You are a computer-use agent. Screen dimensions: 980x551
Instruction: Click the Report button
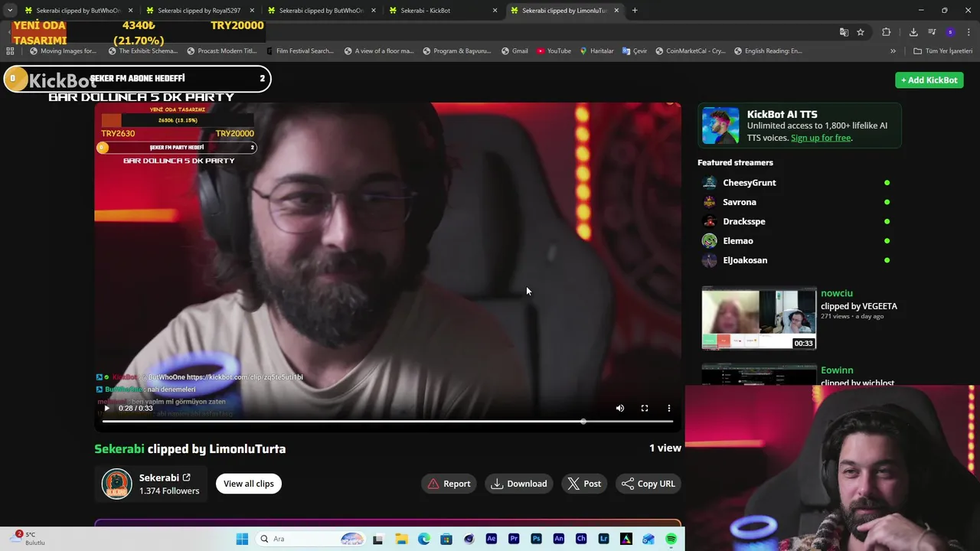click(x=449, y=484)
